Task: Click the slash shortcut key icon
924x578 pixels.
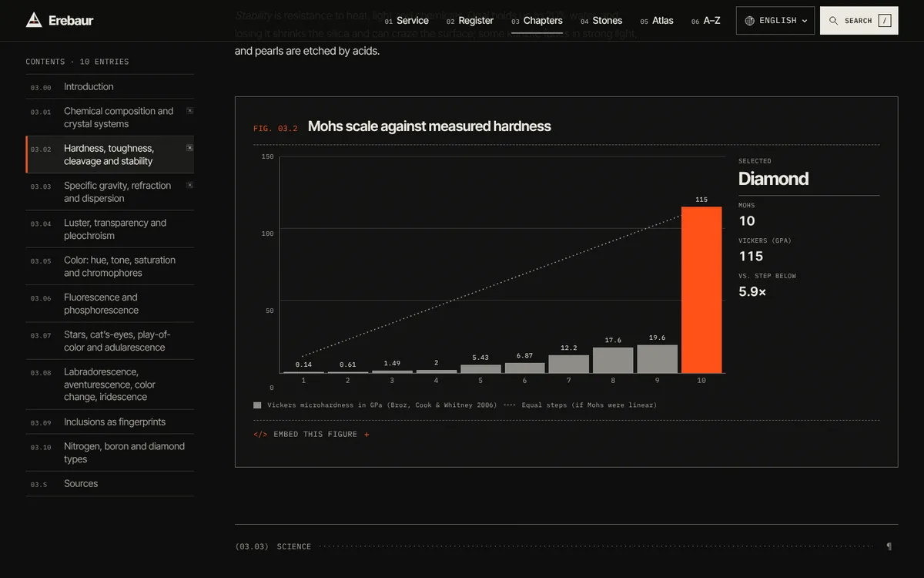Action: tap(885, 21)
